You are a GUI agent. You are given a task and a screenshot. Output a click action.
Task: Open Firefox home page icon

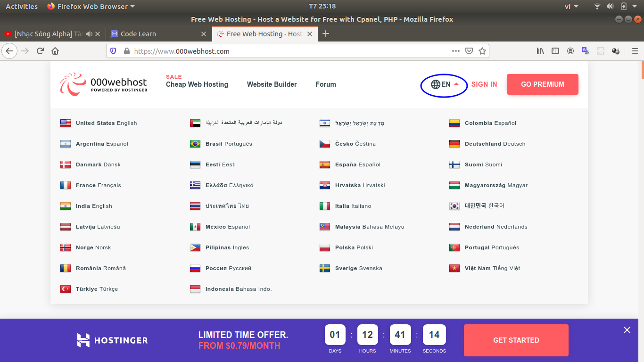[x=55, y=51]
